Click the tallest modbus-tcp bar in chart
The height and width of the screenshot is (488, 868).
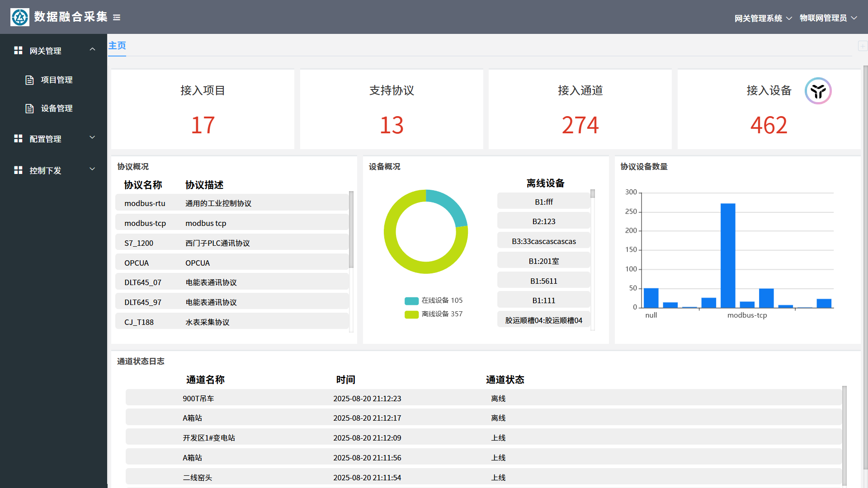[x=728, y=255]
